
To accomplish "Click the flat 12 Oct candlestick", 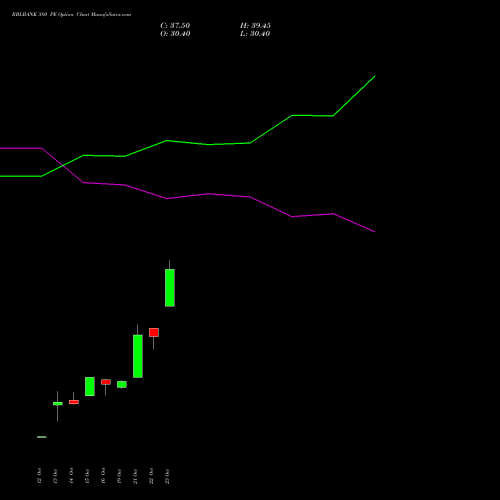I will pos(42,437).
